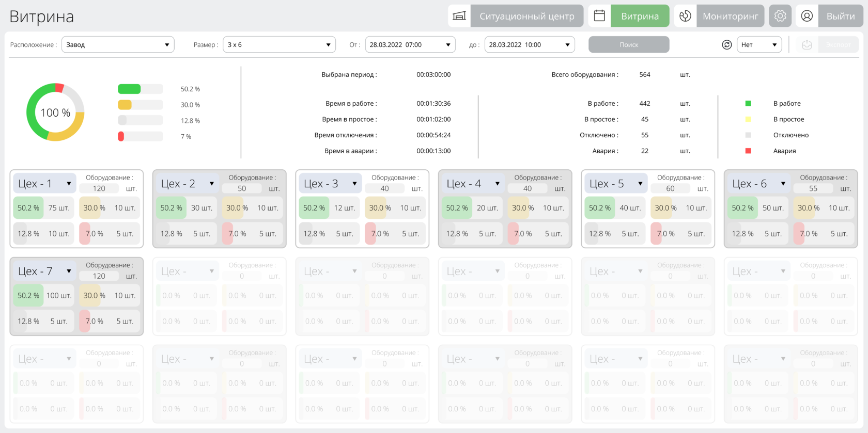Click the 100 % donut chart
Viewport: 868px width, 433px height.
[55, 112]
